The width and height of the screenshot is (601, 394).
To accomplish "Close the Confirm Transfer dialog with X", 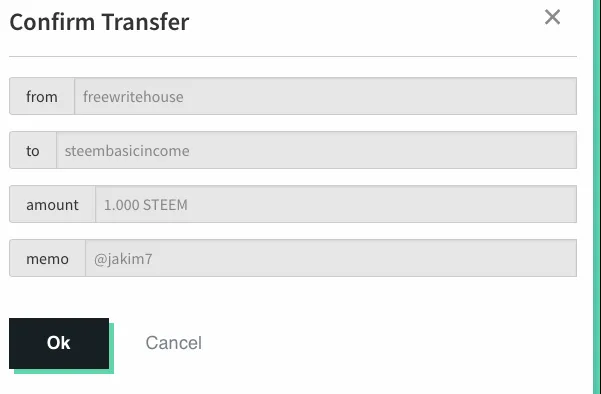I will tap(552, 17).
